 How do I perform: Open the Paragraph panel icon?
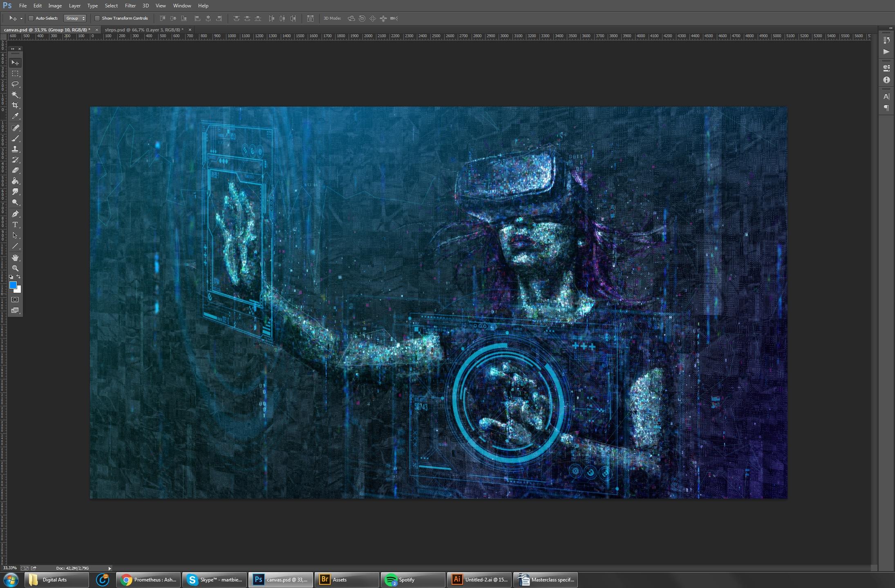point(886,108)
